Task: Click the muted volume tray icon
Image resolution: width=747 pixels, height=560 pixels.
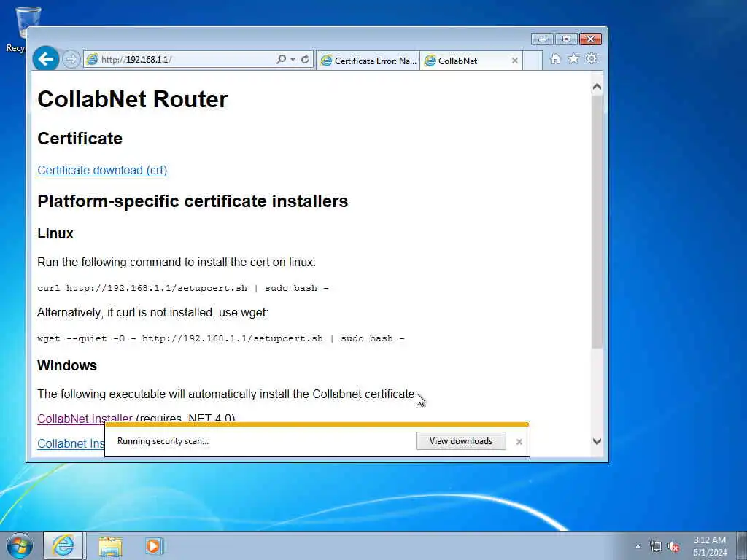Action: 673,547
